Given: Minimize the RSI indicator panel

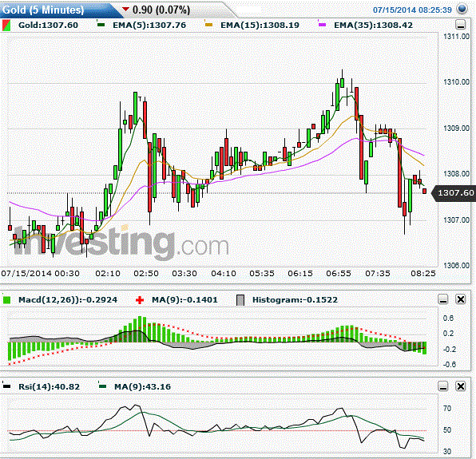Looking at the screenshot, I should (x=443, y=386).
